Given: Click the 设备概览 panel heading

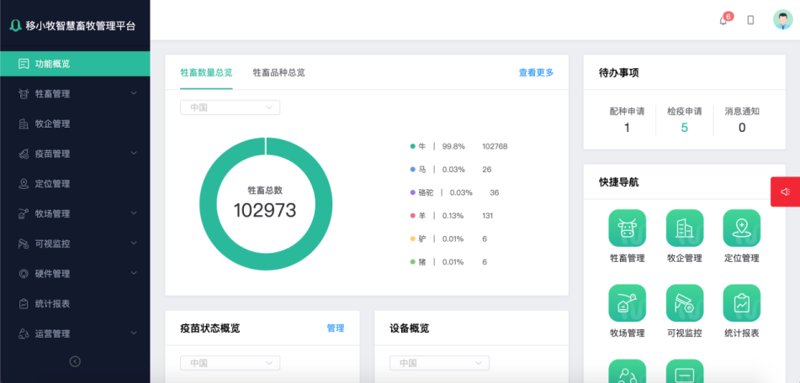Looking at the screenshot, I should tap(409, 328).
